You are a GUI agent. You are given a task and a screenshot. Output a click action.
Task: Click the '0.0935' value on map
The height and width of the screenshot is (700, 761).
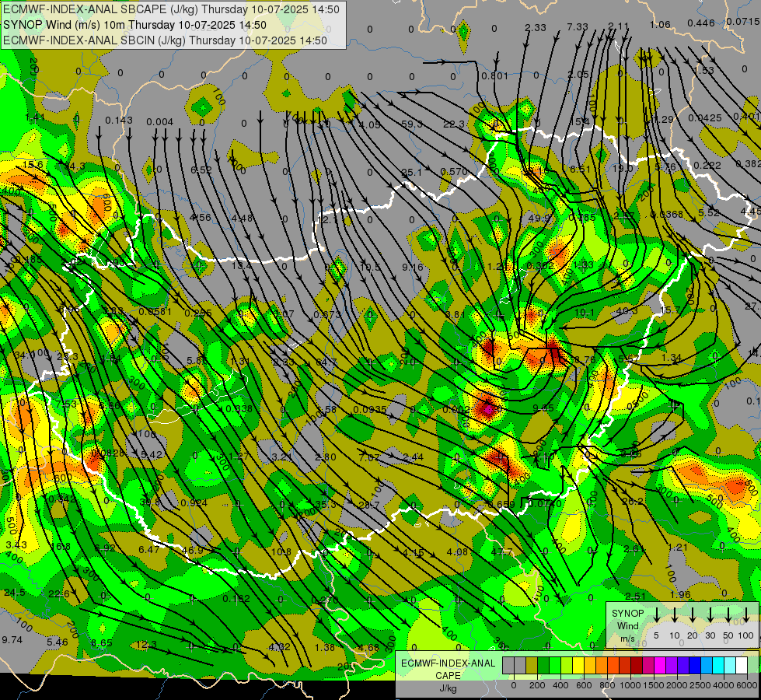tap(370, 410)
